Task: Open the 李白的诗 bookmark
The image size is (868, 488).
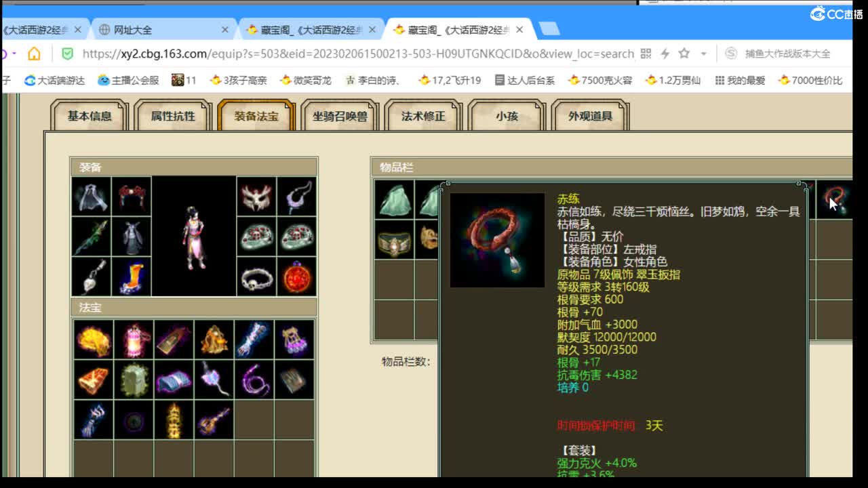Action: point(373,80)
